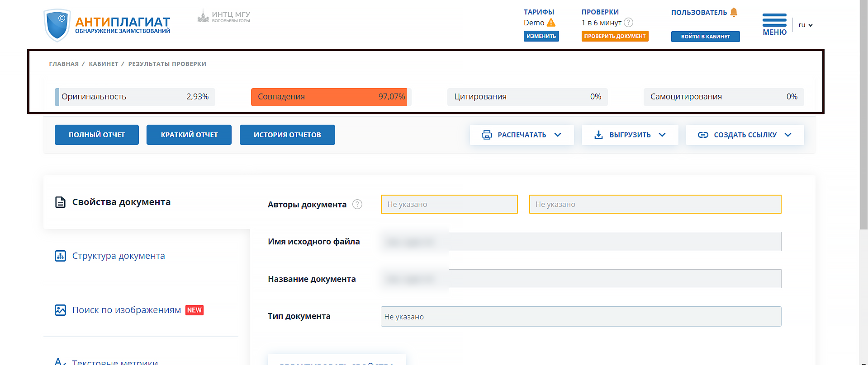
Task: Click the Текстовые метрики icon
Action: point(60,361)
